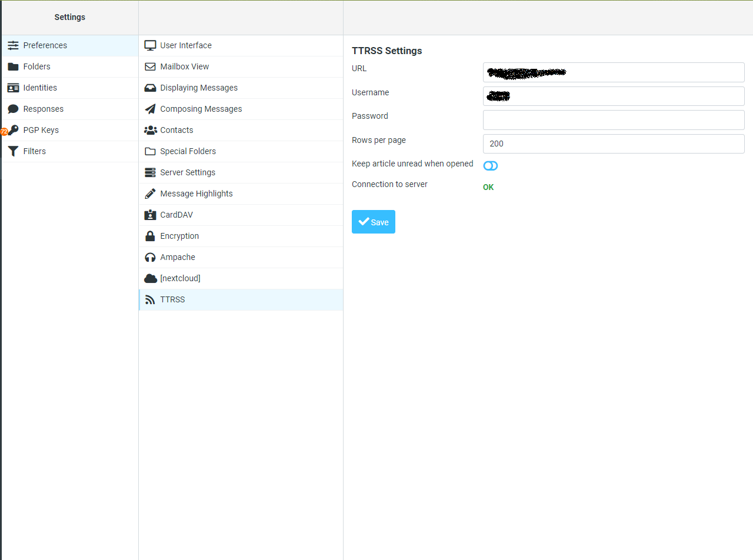Open the PGP Keys section
753x560 pixels.
[x=70, y=130]
